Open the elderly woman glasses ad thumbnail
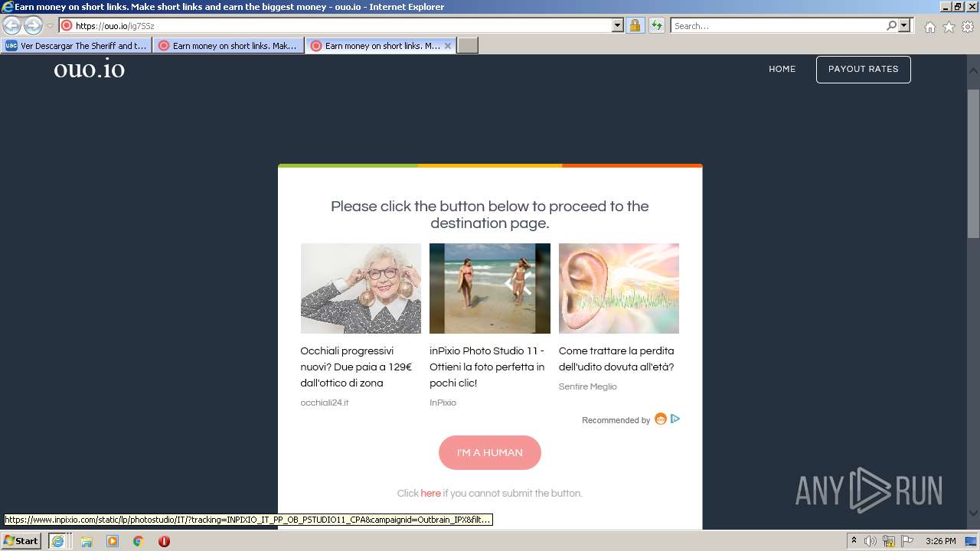This screenshot has width=980, height=551. coord(361,289)
